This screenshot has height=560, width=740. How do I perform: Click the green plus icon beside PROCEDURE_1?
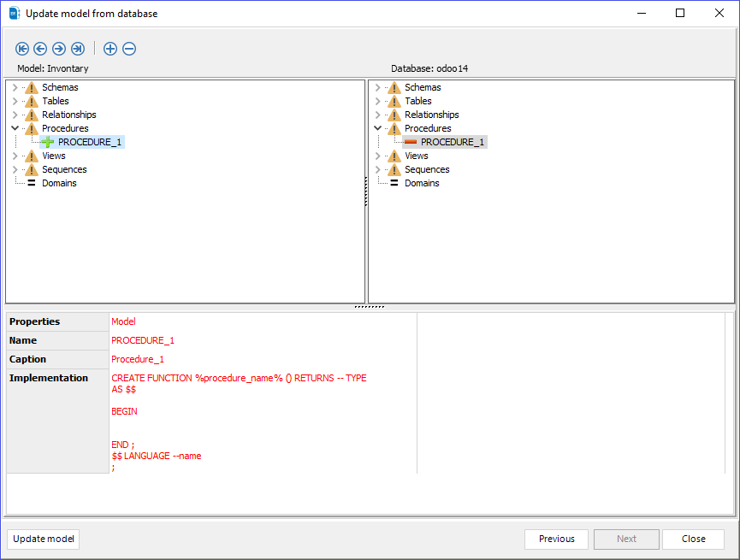(x=47, y=142)
